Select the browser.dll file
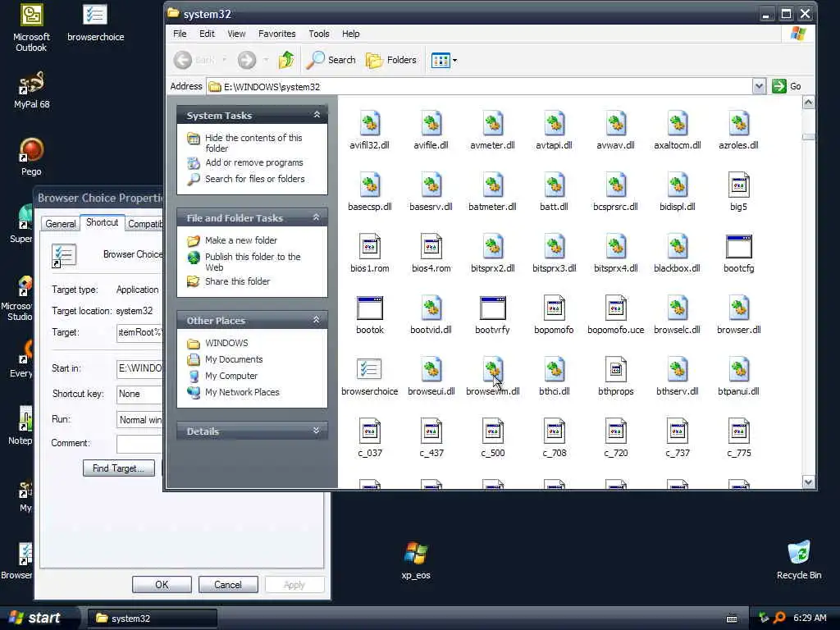Viewport: 840px width, 630px height. click(738, 315)
